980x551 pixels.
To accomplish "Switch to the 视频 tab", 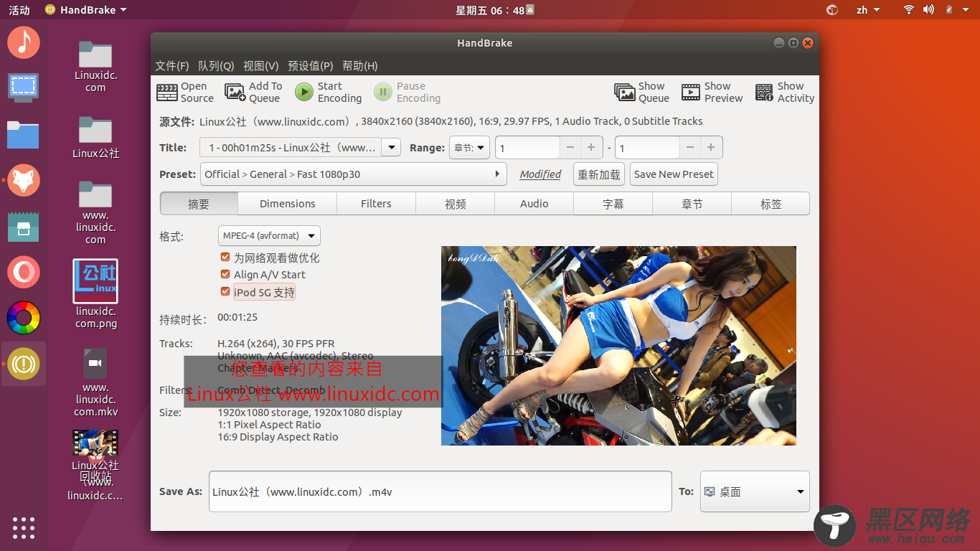I will [456, 204].
